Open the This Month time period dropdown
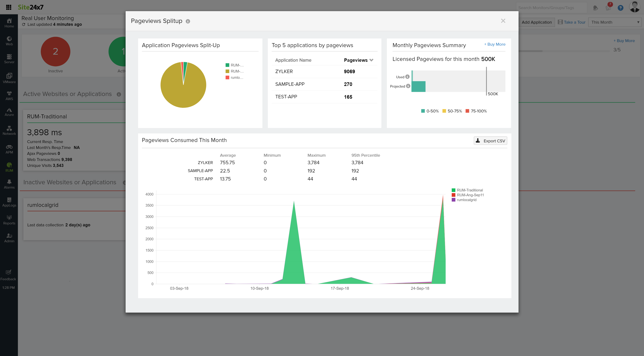Image resolution: width=644 pixels, height=356 pixels. click(x=615, y=22)
